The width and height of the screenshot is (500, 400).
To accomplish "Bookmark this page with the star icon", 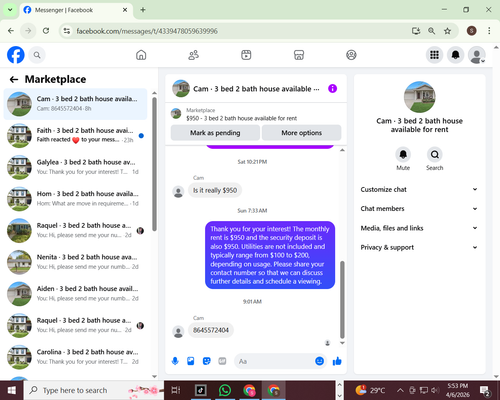I will [447, 31].
